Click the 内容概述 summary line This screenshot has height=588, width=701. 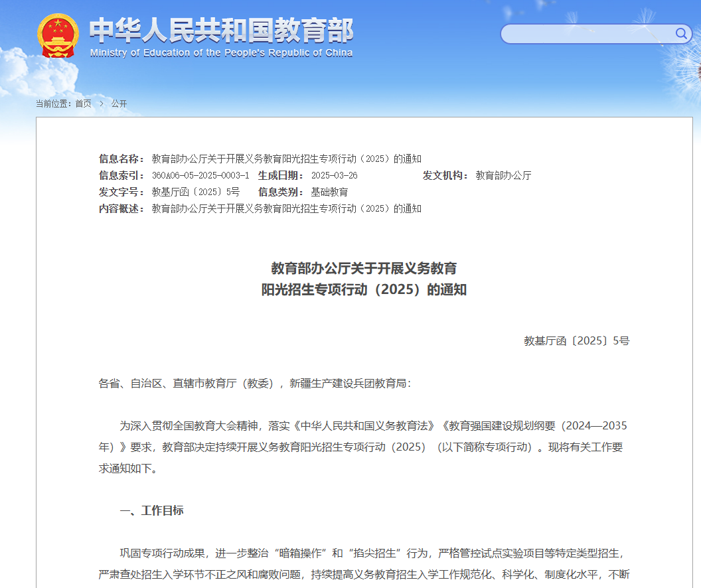(x=287, y=208)
